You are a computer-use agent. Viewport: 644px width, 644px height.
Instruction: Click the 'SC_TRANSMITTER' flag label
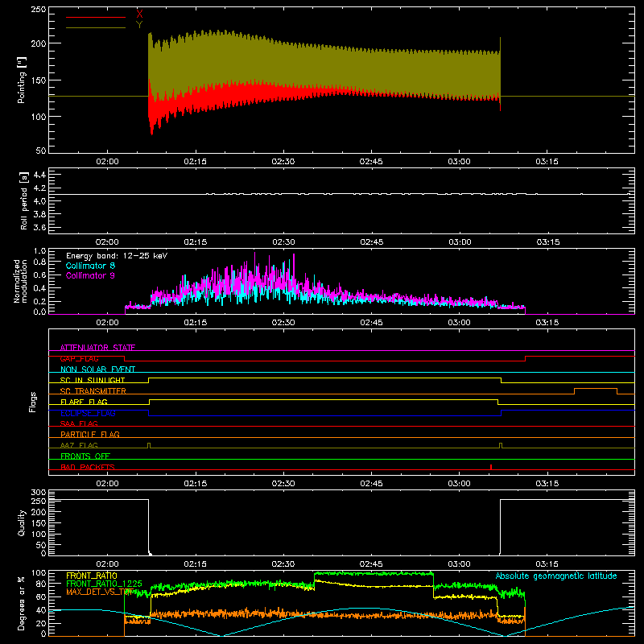coord(93,391)
